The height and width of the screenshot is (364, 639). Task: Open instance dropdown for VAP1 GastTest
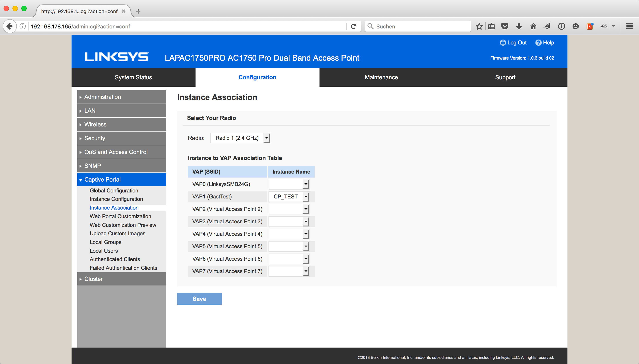tap(289, 196)
